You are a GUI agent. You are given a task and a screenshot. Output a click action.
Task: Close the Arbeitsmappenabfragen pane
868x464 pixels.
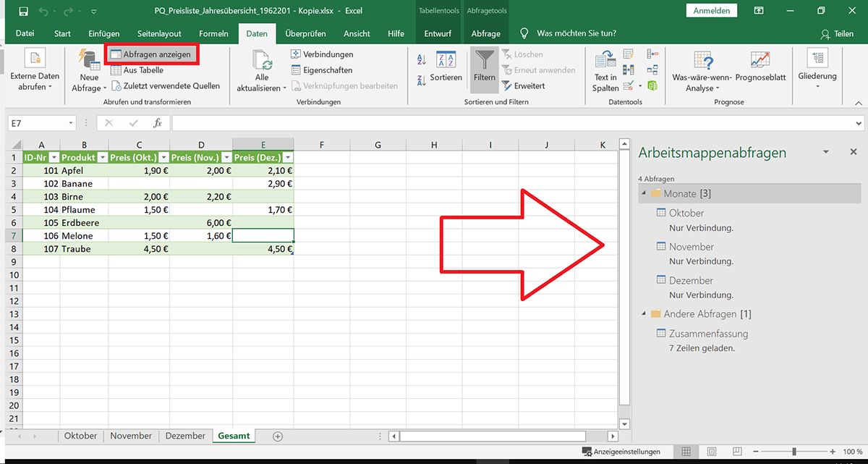[853, 152]
